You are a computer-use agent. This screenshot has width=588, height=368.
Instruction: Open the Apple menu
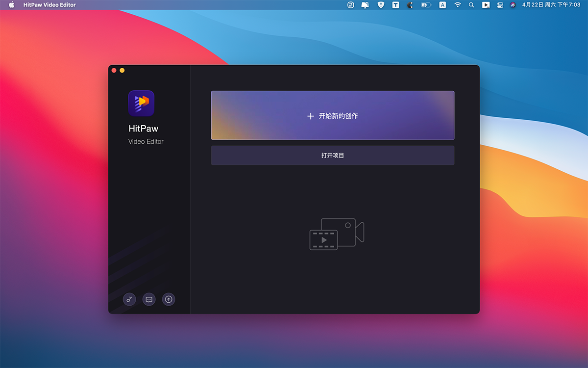[12, 5]
